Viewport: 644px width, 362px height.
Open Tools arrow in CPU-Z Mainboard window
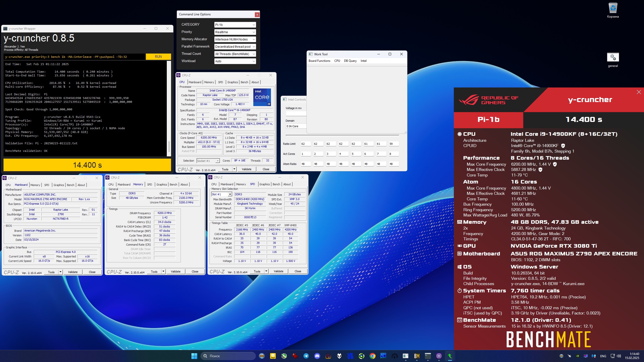(60, 272)
